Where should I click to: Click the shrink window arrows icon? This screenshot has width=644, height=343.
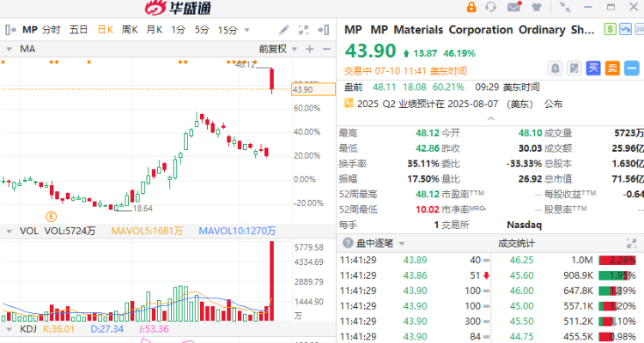[565, 7]
